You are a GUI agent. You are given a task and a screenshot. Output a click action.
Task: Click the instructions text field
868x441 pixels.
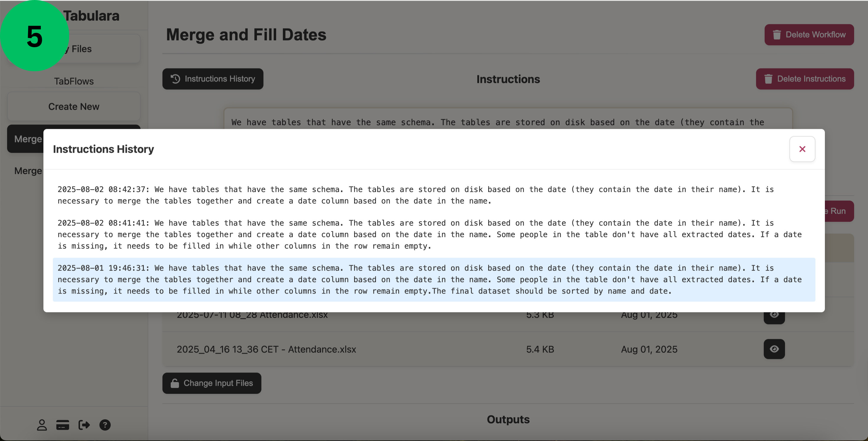point(508,120)
